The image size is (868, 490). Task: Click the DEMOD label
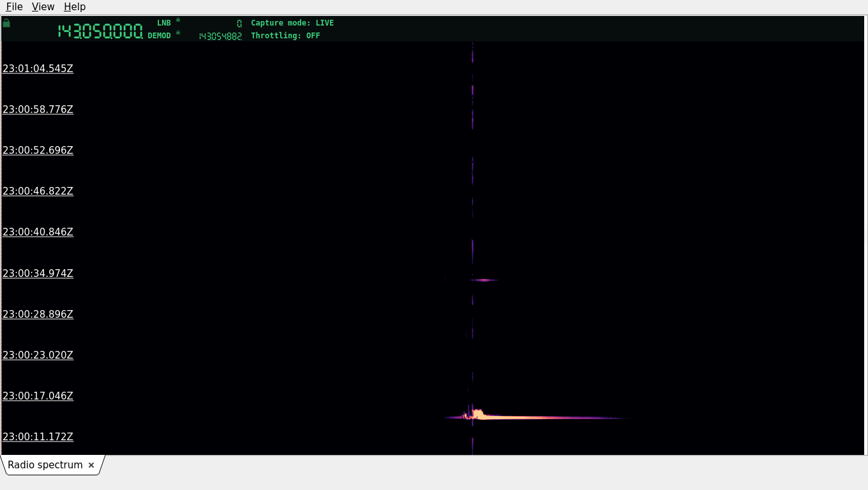click(160, 36)
